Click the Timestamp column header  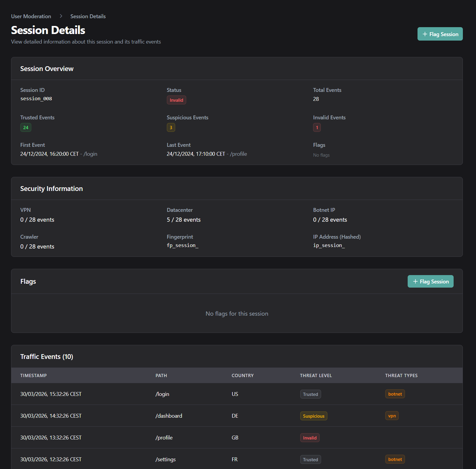pos(33,376)
